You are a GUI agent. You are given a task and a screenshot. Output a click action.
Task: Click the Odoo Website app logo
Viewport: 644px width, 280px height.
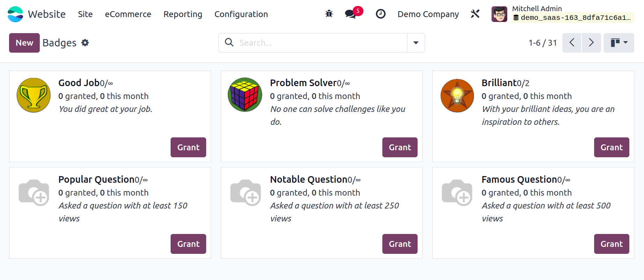(15, 14)
